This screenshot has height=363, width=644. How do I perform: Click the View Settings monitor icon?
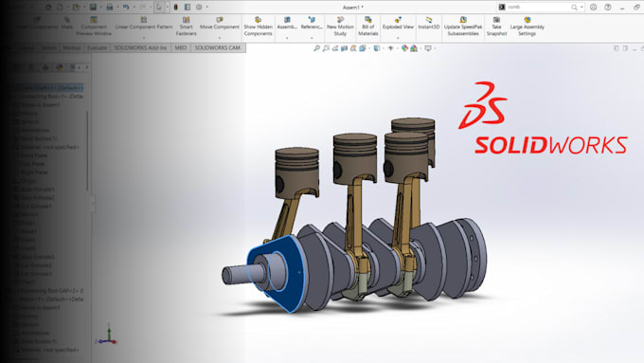pos(428,48)
